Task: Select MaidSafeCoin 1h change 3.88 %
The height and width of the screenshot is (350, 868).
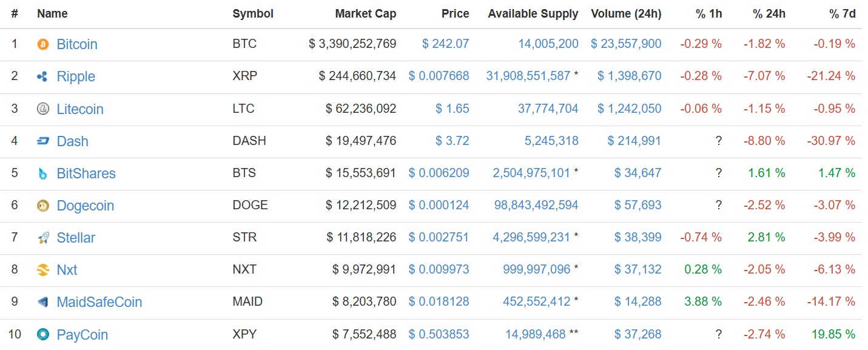Action: pos(703,301)
